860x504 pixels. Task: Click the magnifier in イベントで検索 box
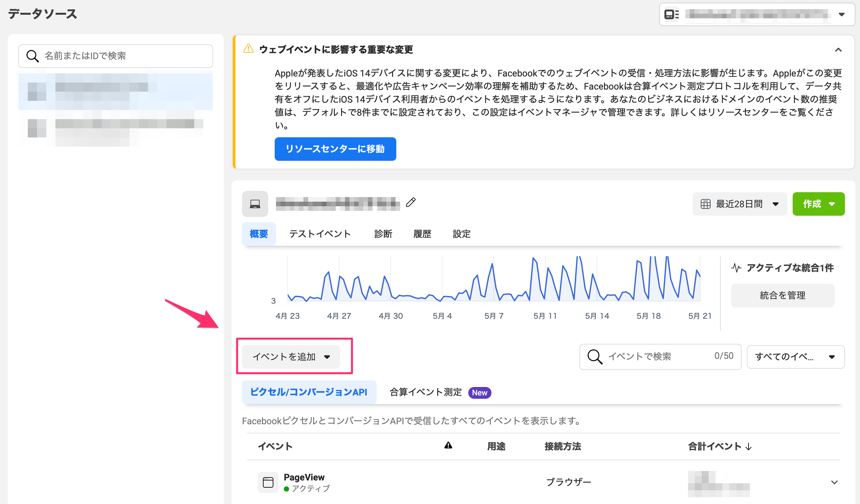pos(594,357)
